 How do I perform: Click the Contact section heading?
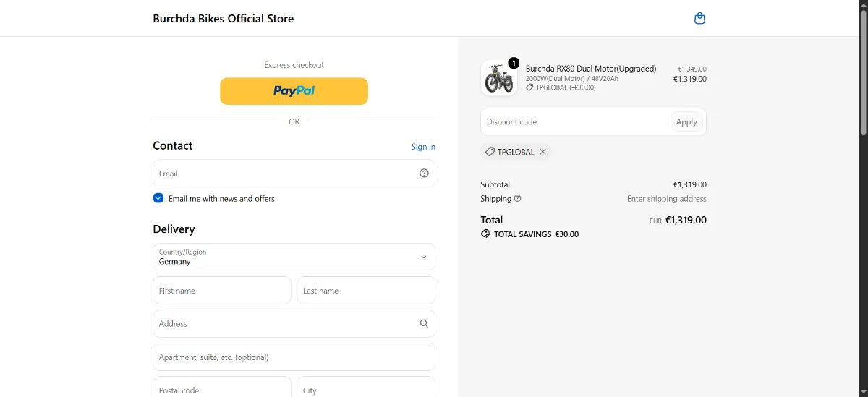pyautogui.click(x=173, y=145)
